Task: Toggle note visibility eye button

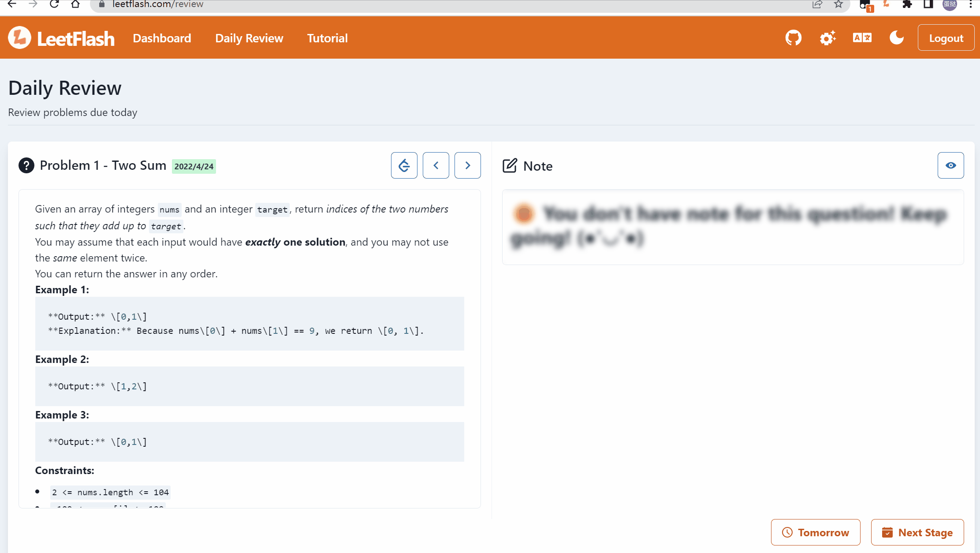Action: (950, 165)
